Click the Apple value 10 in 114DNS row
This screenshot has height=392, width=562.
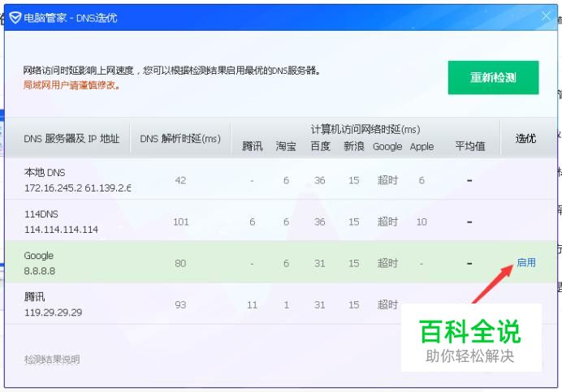pyautogui.click(x=421, y=222)
